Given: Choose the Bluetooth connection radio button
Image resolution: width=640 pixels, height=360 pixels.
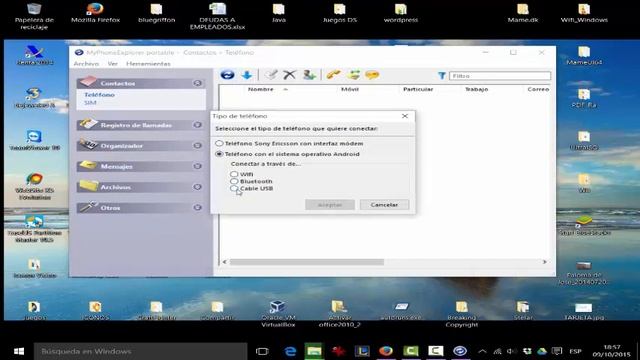Looking at the screenshot, I should coord(234,181).
